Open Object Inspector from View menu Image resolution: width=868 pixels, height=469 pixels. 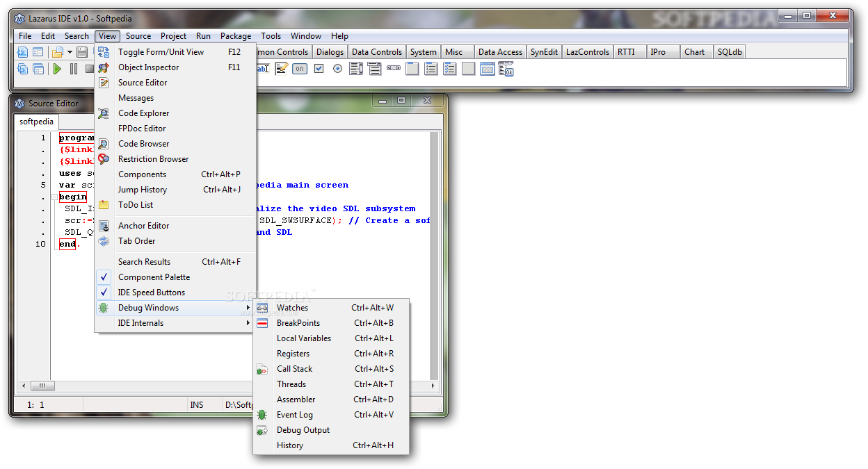coord(175,67)
